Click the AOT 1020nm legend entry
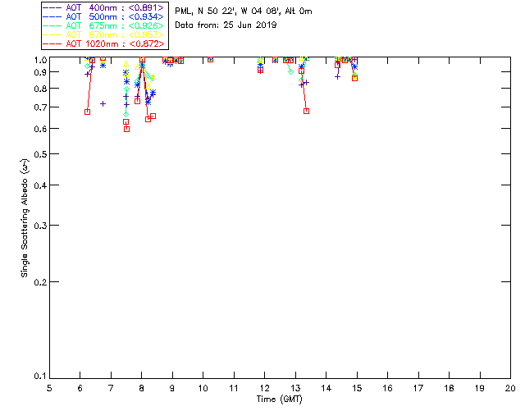Image resolution: width=525 pixels, height=420 pixels. [104, 43]
